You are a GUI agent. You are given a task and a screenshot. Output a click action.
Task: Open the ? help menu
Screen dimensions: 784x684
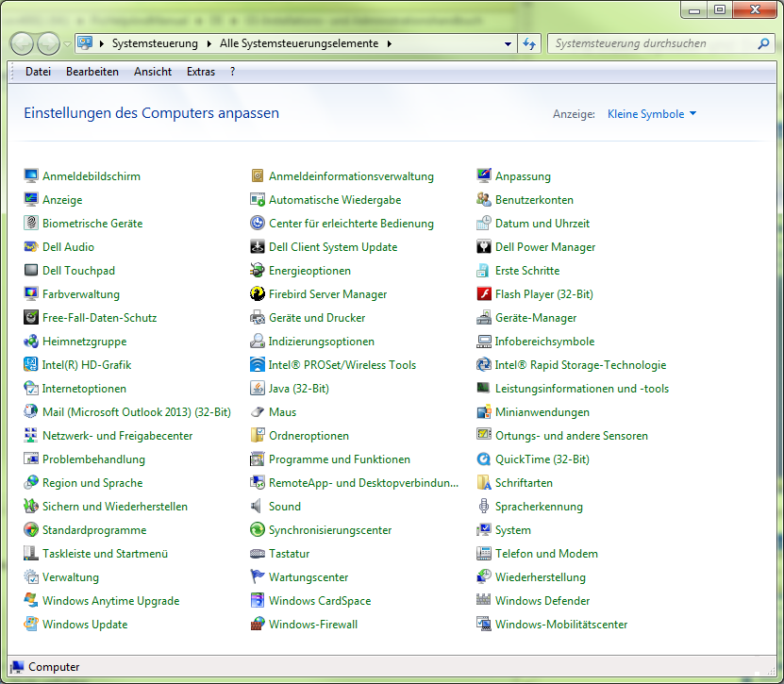[232, 72]
